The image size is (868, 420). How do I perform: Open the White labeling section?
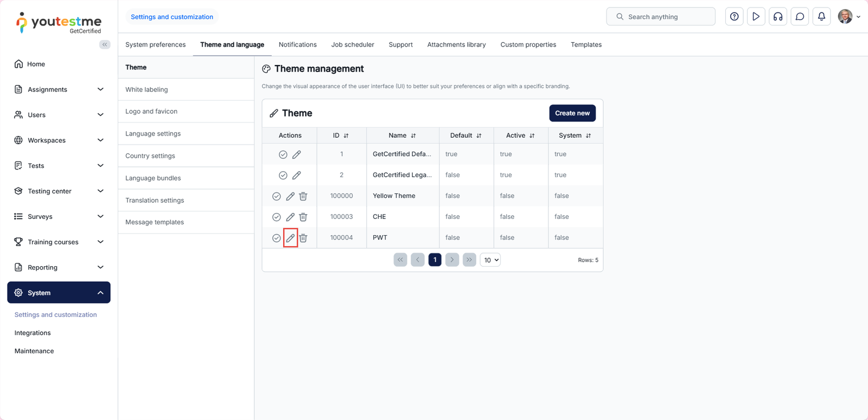click(x=146, y=89)
